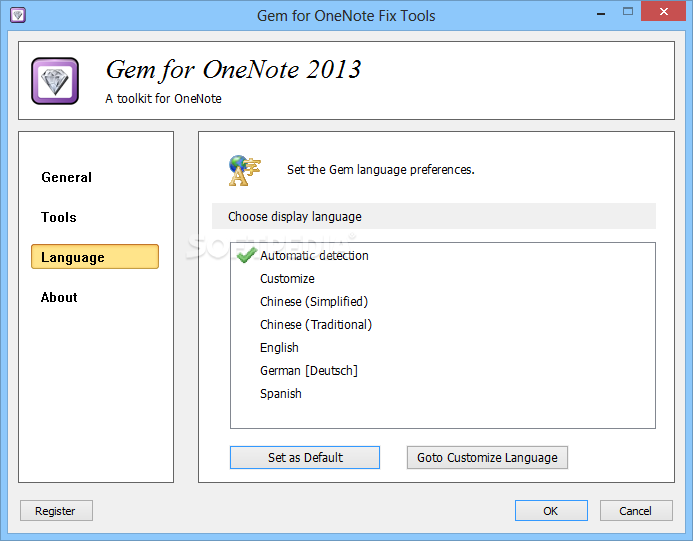This screenshot has width=693, height=541.
Task: Click the Gem for OneNote 2013 title
Action: click(x=233, y=70)
